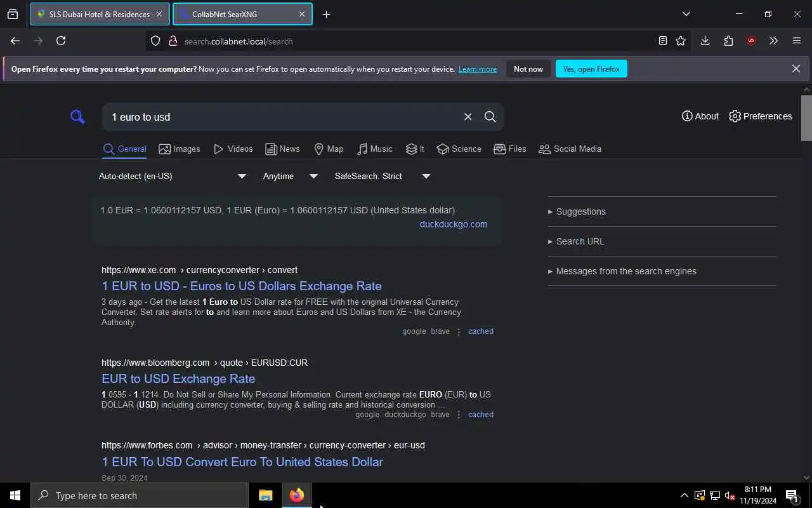Viewport: 812px width, 508px height.
Task: Click Learn more in the notification bar
Action: click(478, 69)
